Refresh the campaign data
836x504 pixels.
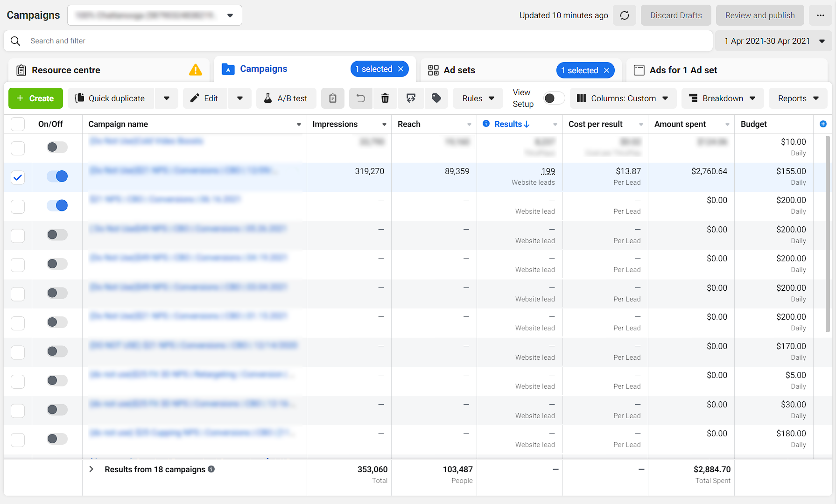pyautogui.click(x=624, y=15)
